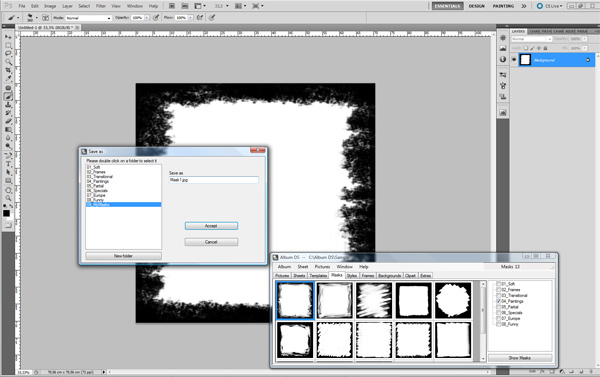This screenshot has height=377, width=600.
Task: Open Arrange Documents dropdown
Action: (x=240, y=6)
